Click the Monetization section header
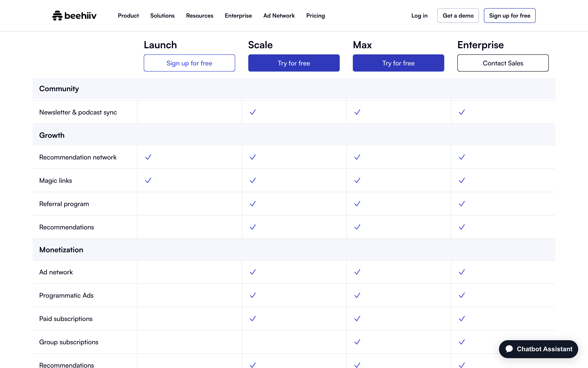Screen dimensions: 588x368 tap(61, 250)
